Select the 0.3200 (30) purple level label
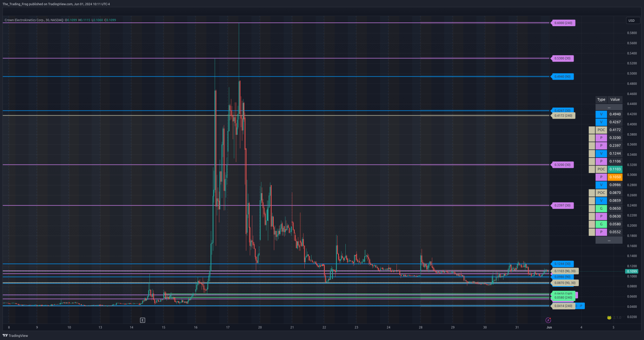This screenshot has height=340, width=644. (563, 165)
